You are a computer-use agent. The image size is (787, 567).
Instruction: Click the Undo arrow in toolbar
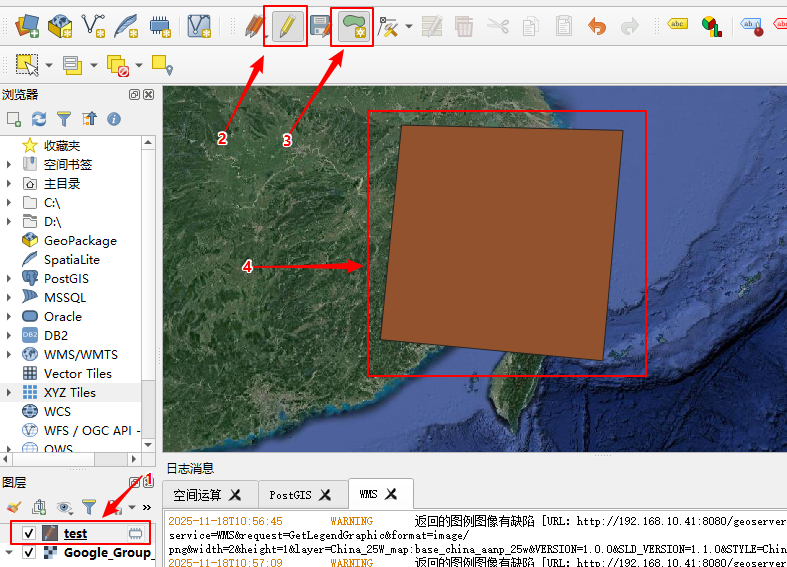pyautogui.click(x=597, y=26)
